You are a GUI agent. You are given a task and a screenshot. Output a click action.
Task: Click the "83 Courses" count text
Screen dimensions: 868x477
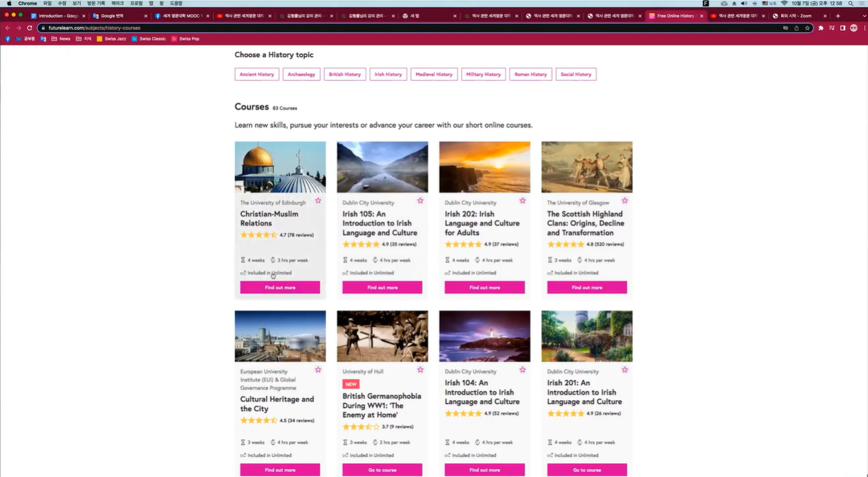tap(285, 108)
